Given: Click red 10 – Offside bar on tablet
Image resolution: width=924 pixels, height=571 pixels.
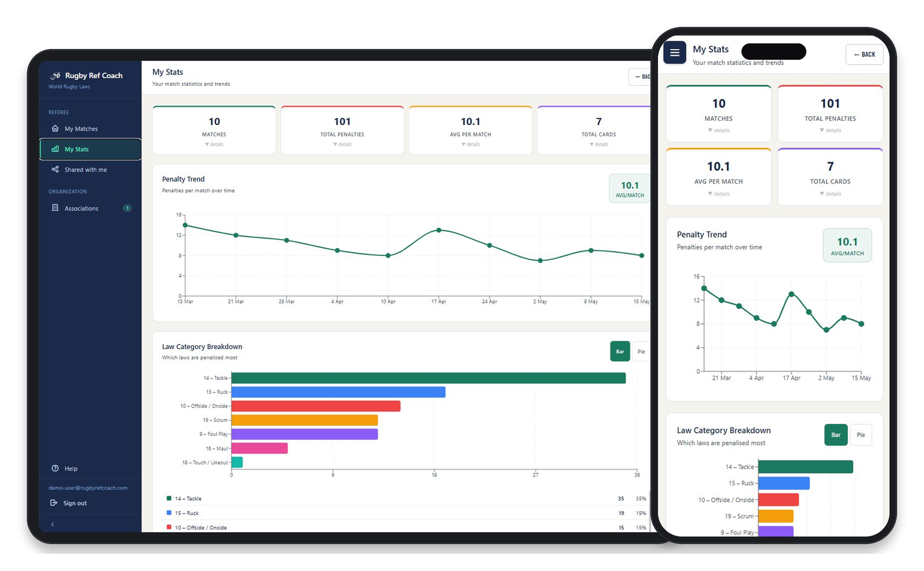Looking at the screenshot, I should click(316, 406).
